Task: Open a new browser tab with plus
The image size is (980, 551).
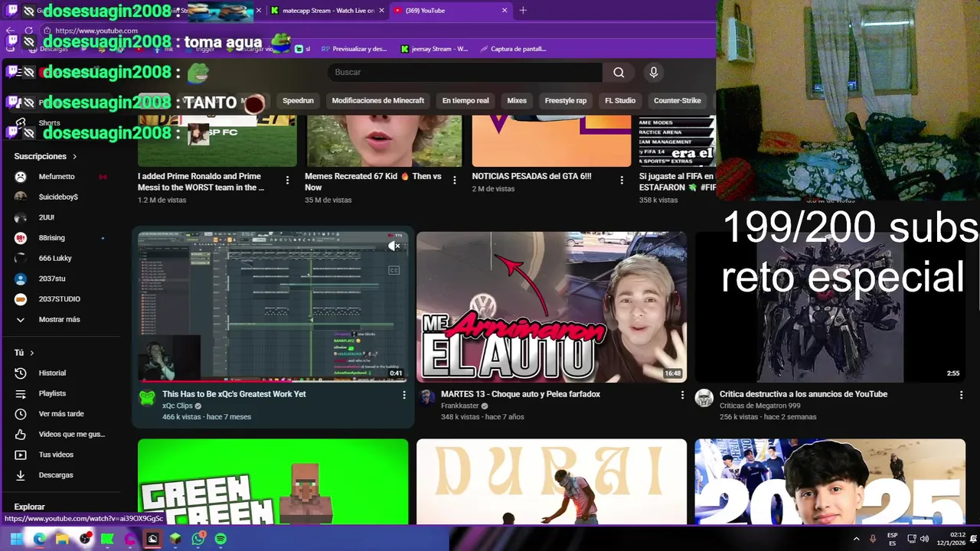Action: [x=523, y=11]
